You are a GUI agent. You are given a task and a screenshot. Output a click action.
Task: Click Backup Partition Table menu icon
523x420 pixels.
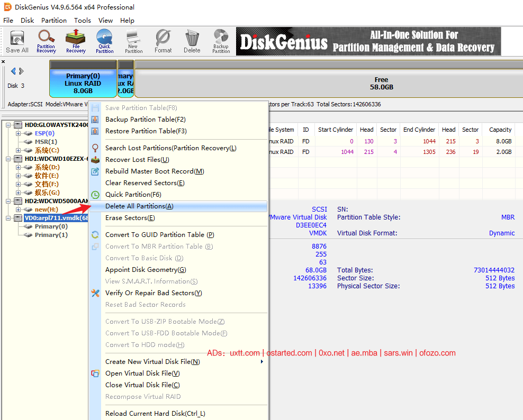click(x=95, y=120)
